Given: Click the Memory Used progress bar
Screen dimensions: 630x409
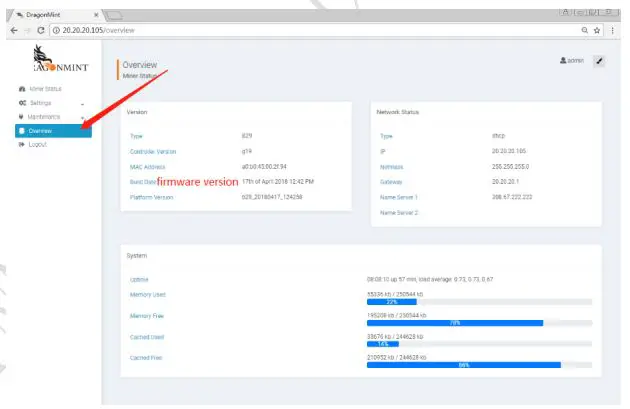Looking at the screenshot, I should click(x=479, y=302).
